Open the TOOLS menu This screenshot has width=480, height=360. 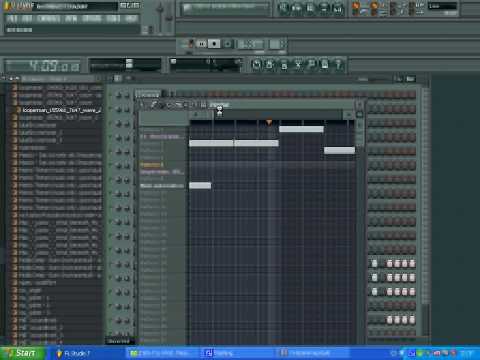(113, 19)
